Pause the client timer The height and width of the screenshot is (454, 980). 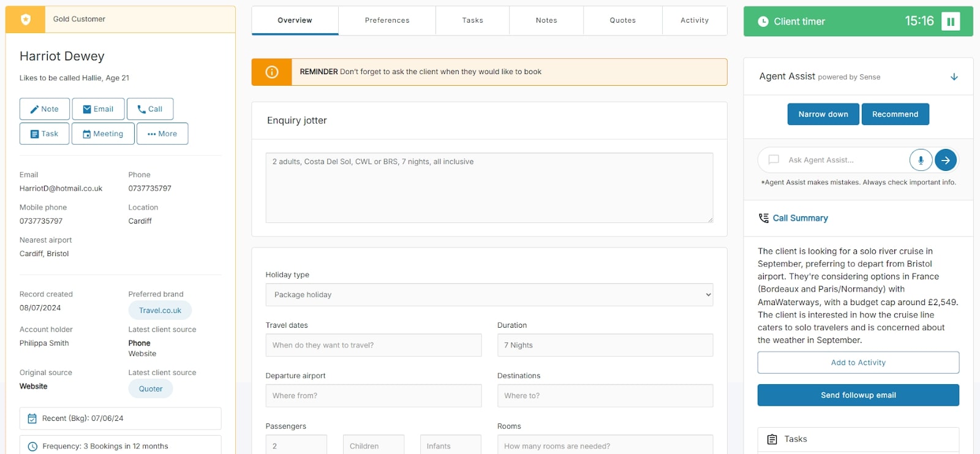951,21
